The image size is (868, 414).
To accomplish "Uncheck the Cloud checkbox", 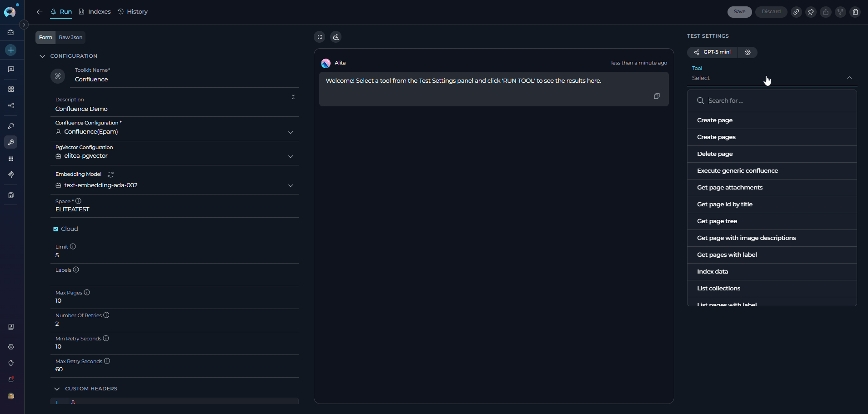I will point(55,229).
